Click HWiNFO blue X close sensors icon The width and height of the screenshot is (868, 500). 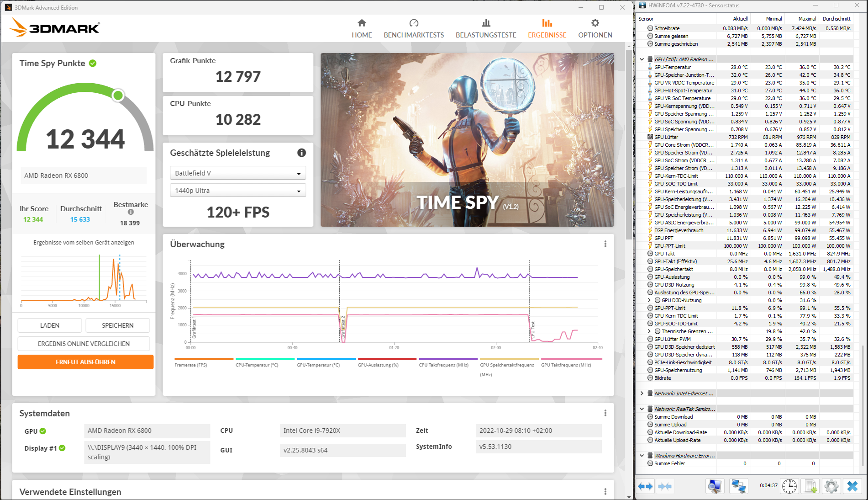click(x=852, y=486)
